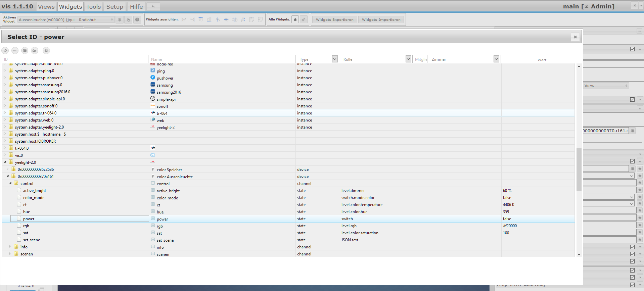Click the last round Select ID toolbar icon
Screen dimensions: 644x291
click(x=46, y=51)
